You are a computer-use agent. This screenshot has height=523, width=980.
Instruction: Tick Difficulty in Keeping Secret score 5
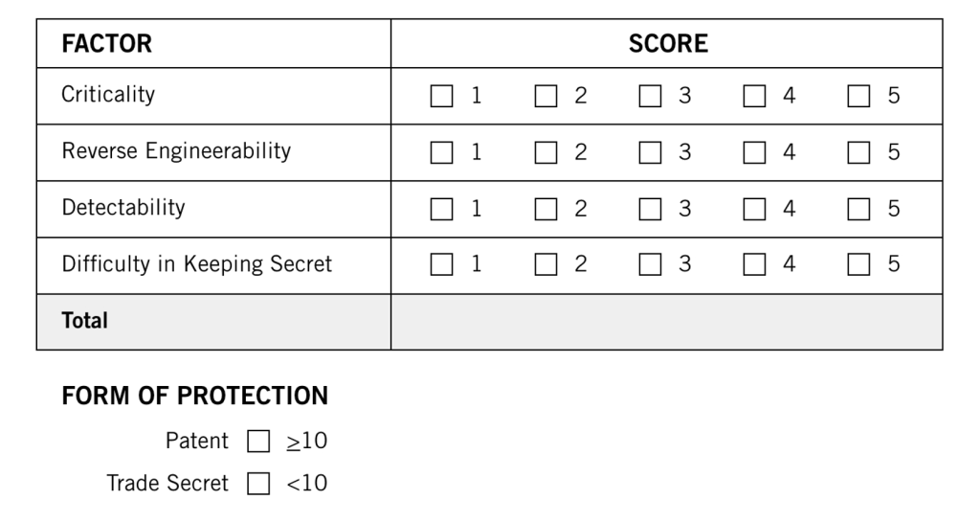[858, 265]
